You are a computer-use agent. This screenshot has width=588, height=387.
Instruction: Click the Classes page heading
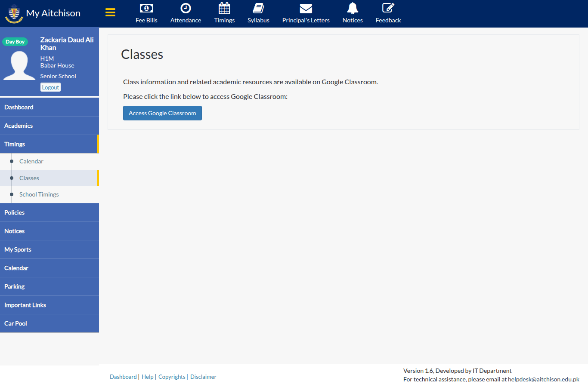click(142, 55)
